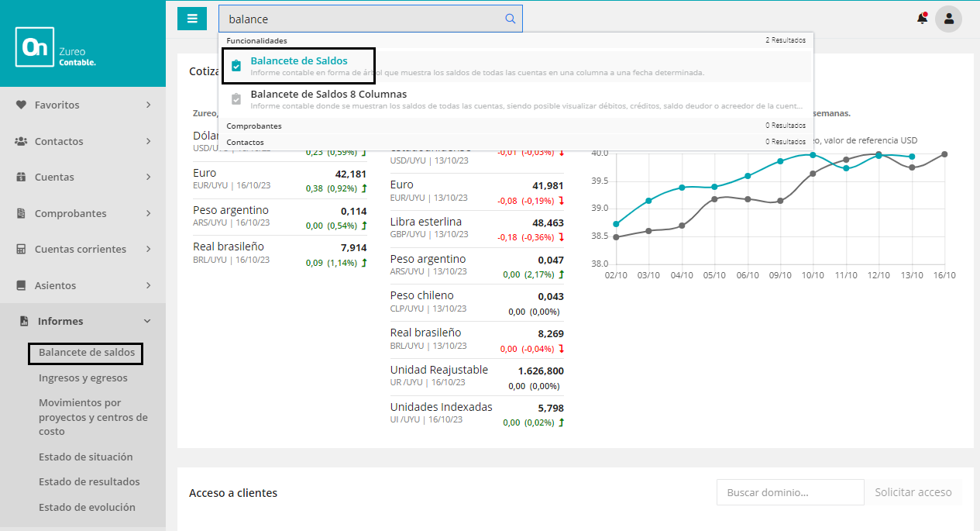
Task: Click the hamburger menu toggle button
Action: (192, 19)
